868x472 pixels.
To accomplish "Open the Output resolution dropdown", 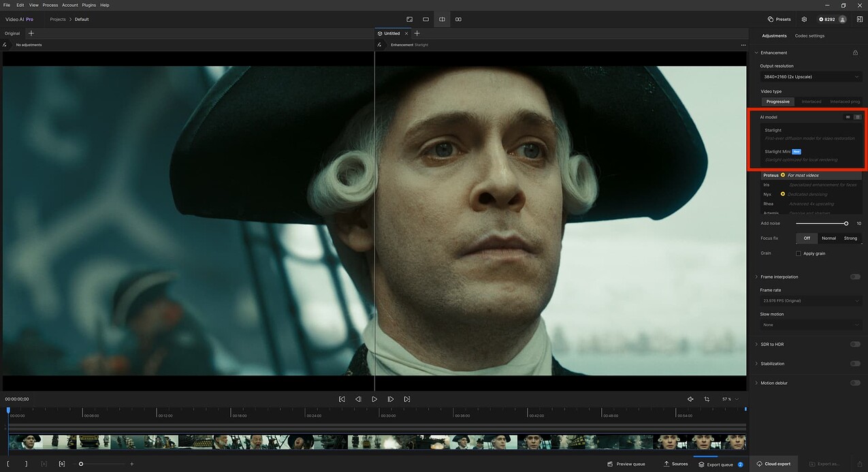I will 809,76.
